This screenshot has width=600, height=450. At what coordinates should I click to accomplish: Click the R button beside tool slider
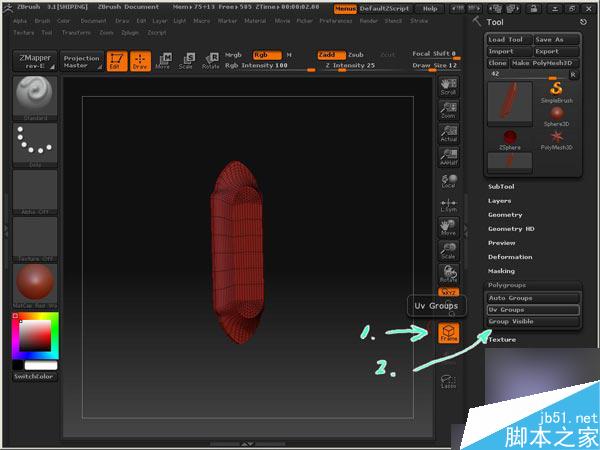pyautogui.click(x=573, y=75)
